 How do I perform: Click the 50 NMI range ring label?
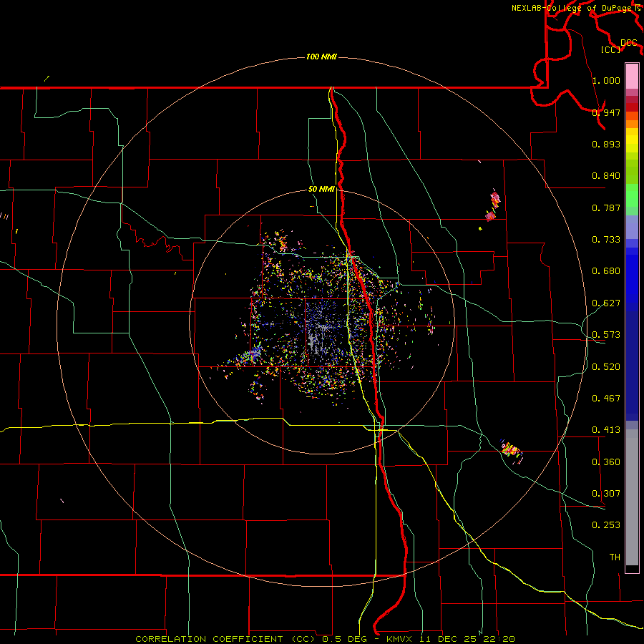click(x=321, y=189)
